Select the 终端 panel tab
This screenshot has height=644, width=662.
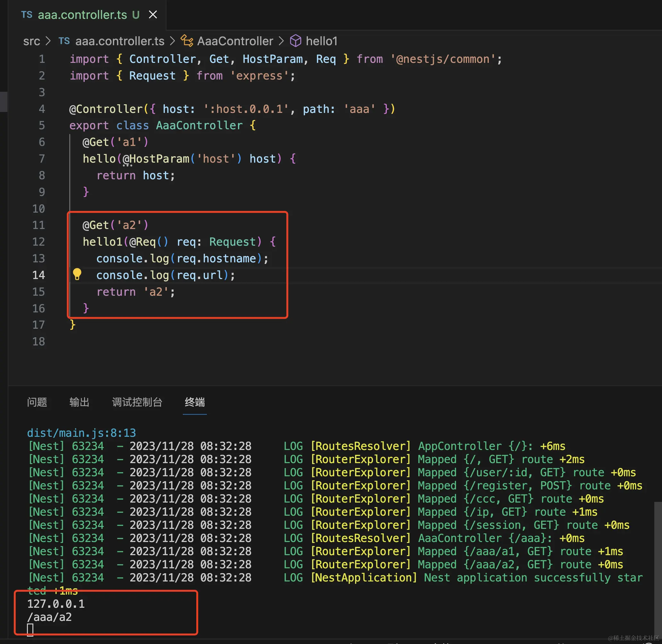194,402
